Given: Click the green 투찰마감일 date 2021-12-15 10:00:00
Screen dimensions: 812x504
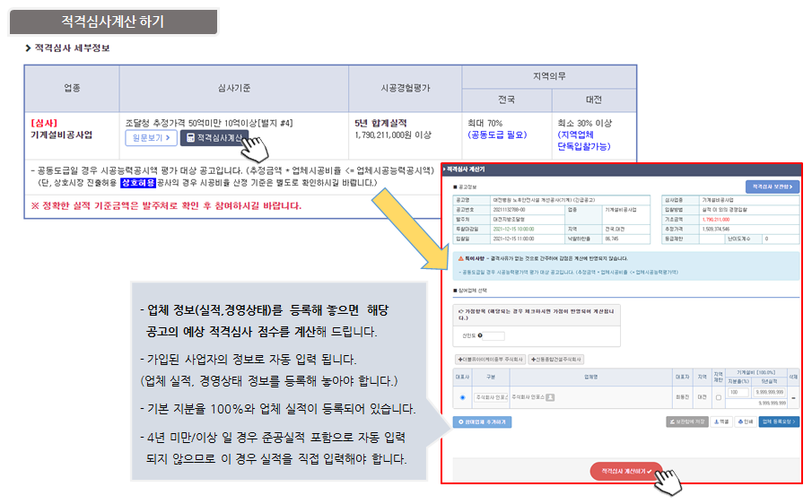Looking at the screenshot, I should pyautogui.click(x=513, y=230).
